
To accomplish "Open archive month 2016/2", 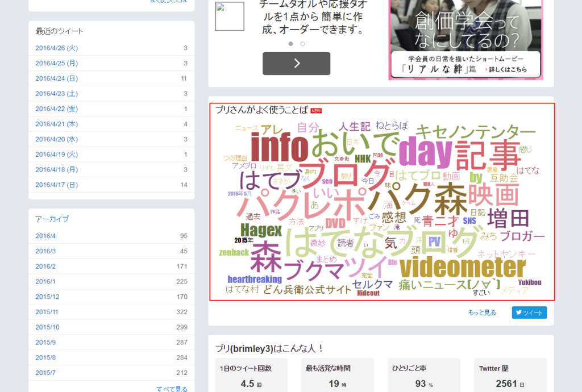I will pyautogui.click(x=45, y=266).
